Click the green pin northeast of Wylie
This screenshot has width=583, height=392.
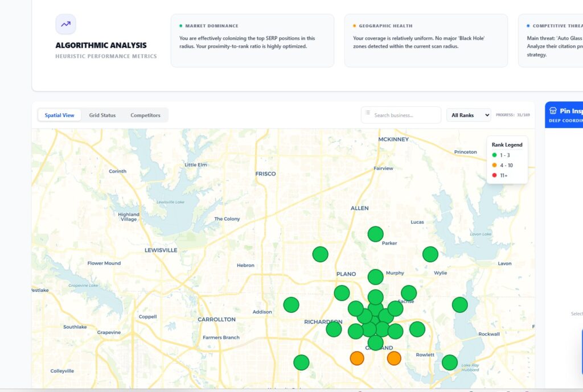point(430,254)
